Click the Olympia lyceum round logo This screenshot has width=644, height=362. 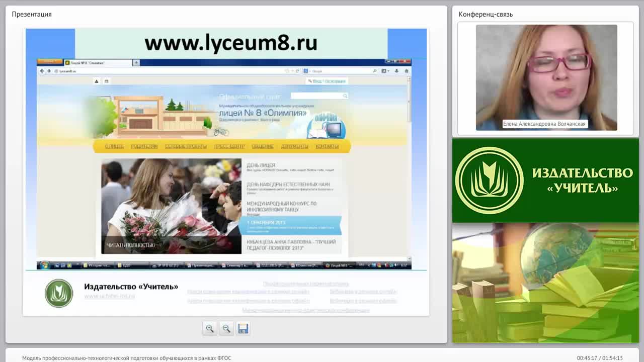[327, 126]
